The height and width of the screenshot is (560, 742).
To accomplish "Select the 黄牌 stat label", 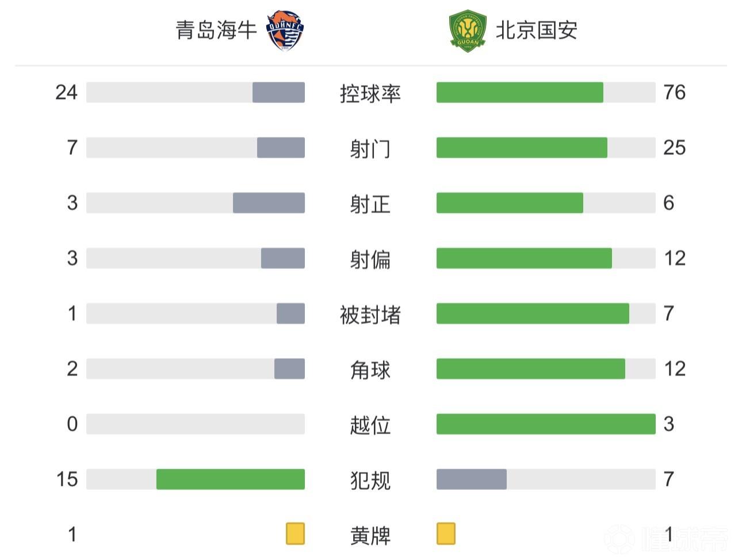I will click(x=370, y=535).
